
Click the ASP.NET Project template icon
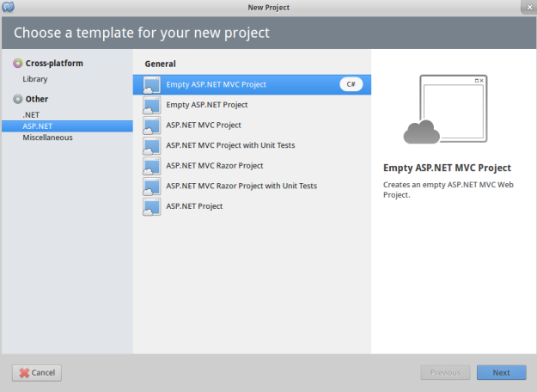point(150,206)
